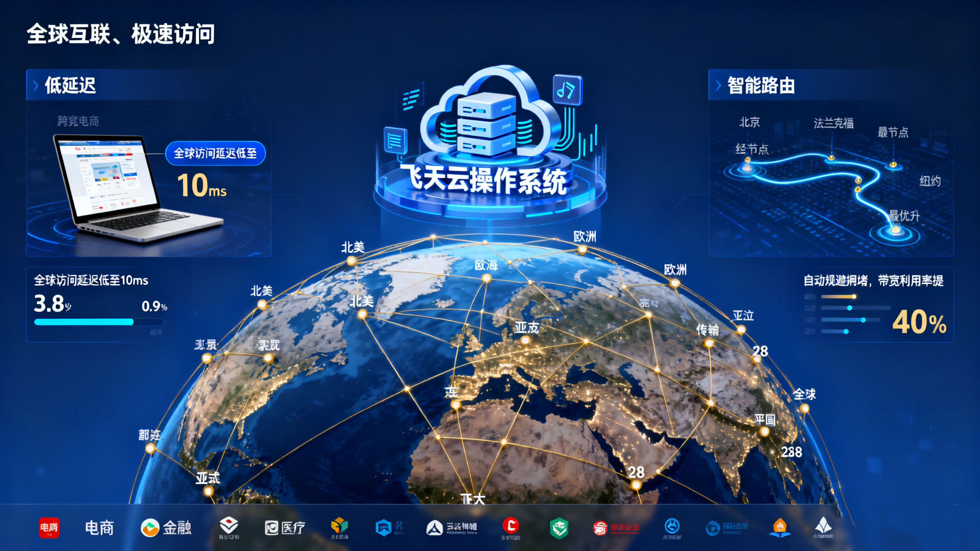Viewport: 980px width, 551px height.
Task: Click the green shield logo icon
Action: click(559, 528)
